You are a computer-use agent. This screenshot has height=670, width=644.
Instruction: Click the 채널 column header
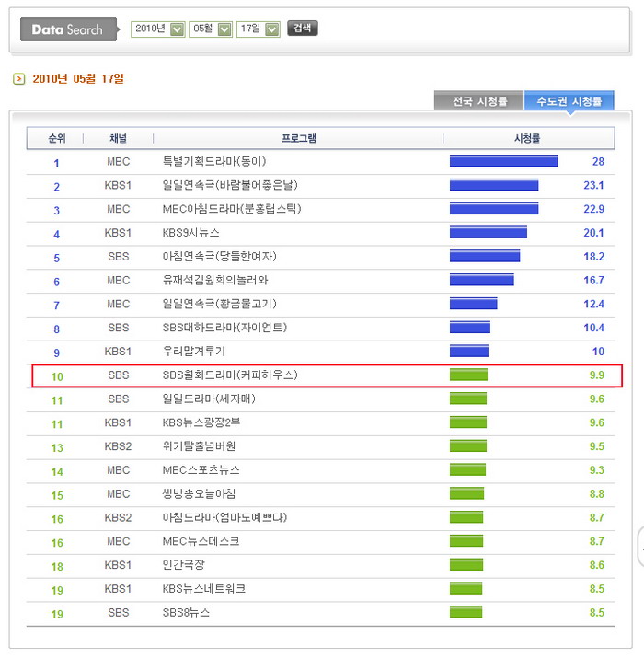(x=119, y=138)
